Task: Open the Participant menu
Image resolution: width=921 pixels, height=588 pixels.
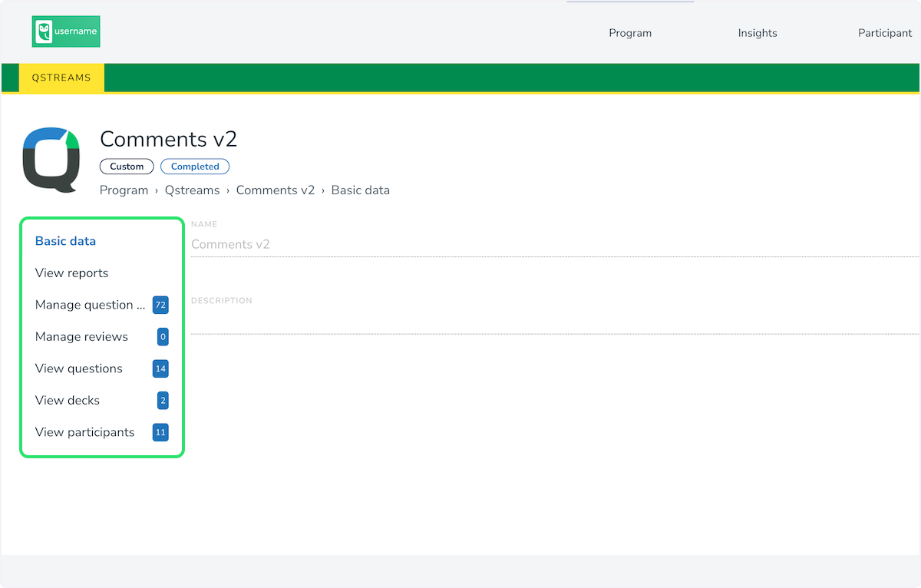Action: (885, 33)
